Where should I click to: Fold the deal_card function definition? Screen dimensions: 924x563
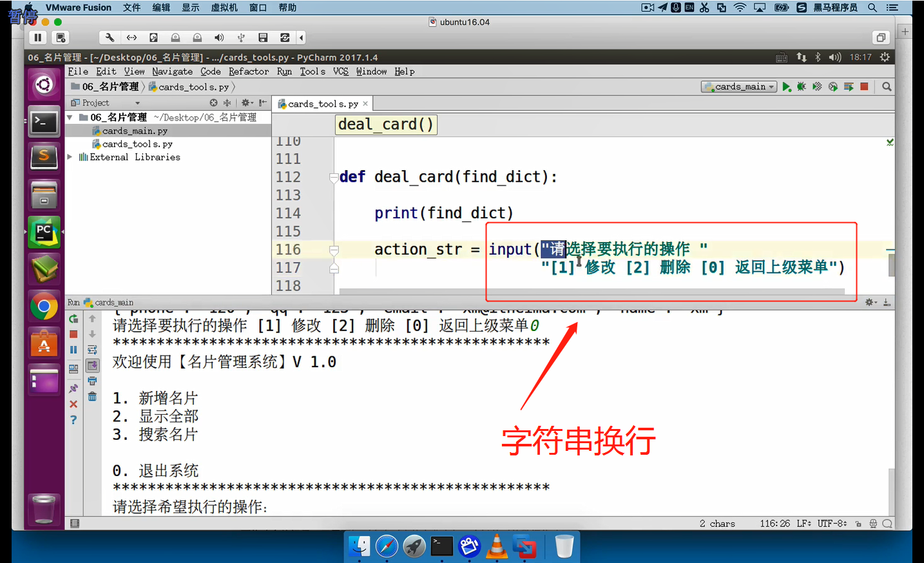tap(334, 177)
